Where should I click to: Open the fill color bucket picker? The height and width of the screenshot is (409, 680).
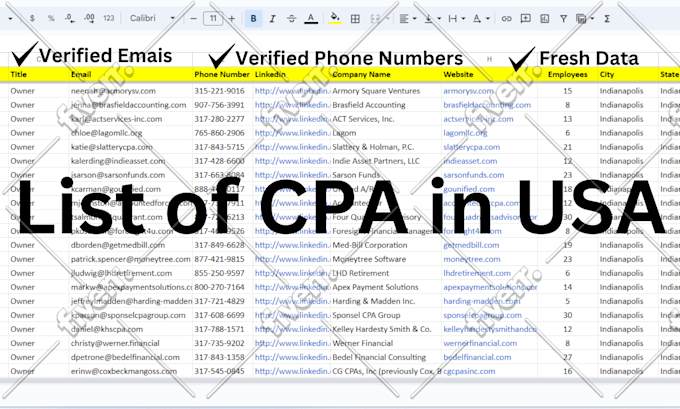[335, 18]
